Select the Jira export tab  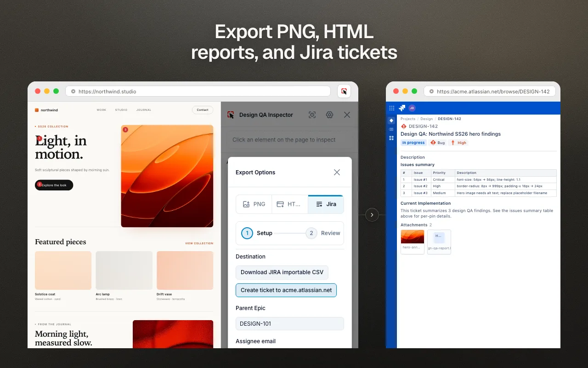coord(326,204)
